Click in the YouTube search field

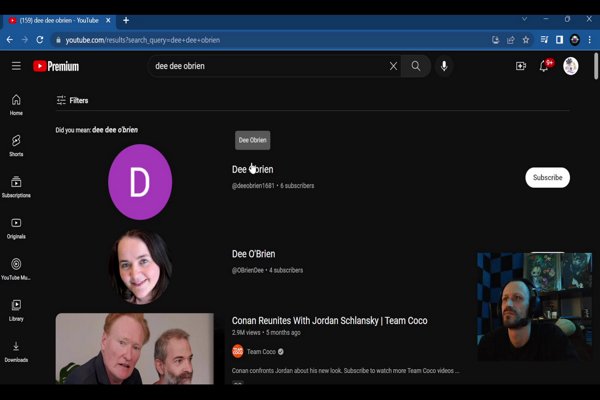(x=268, y=66)
